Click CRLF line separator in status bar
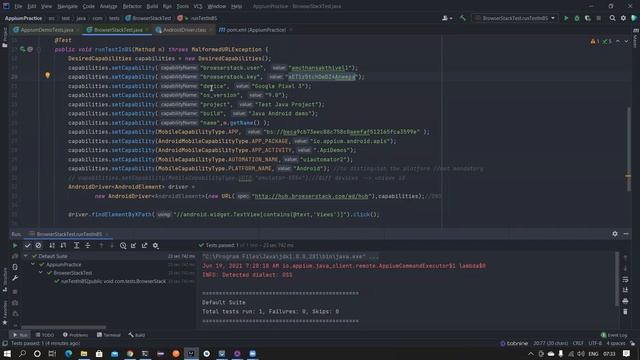This screenshot has height=360, width=640. point(578,343)
